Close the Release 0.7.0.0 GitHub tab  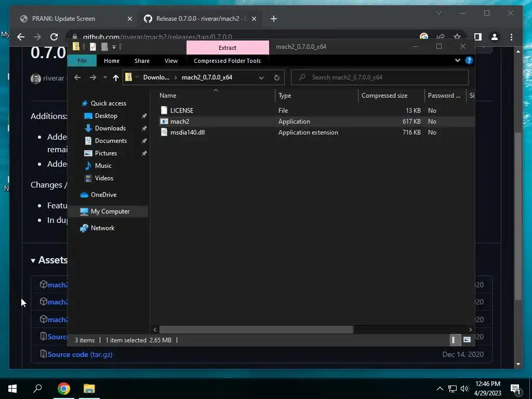[254, 19]
